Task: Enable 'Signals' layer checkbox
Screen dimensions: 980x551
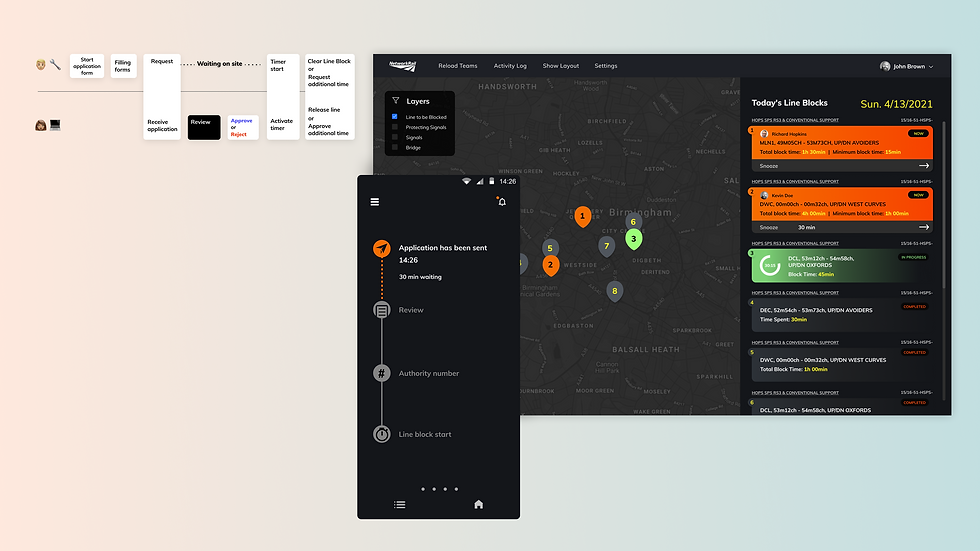Action: 394,137
